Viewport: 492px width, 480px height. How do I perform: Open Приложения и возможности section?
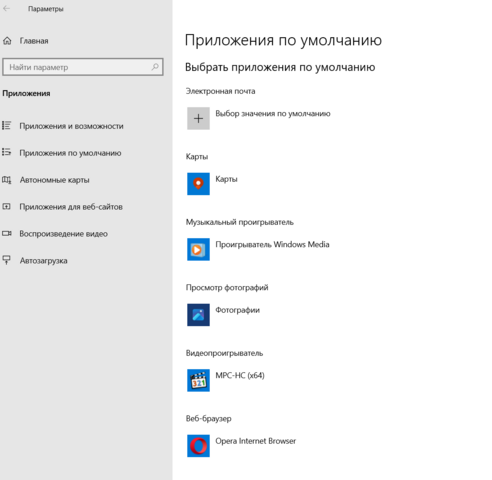tap(71, 126)
